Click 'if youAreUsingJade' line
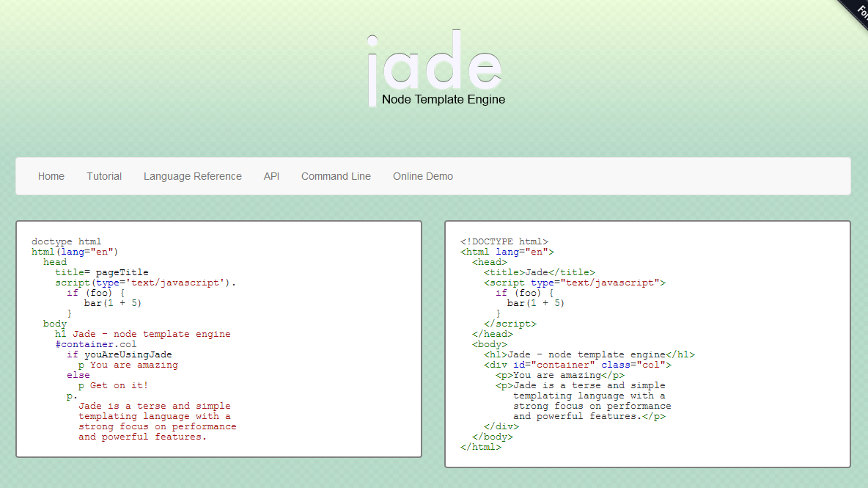 click(x=119, y=354)
